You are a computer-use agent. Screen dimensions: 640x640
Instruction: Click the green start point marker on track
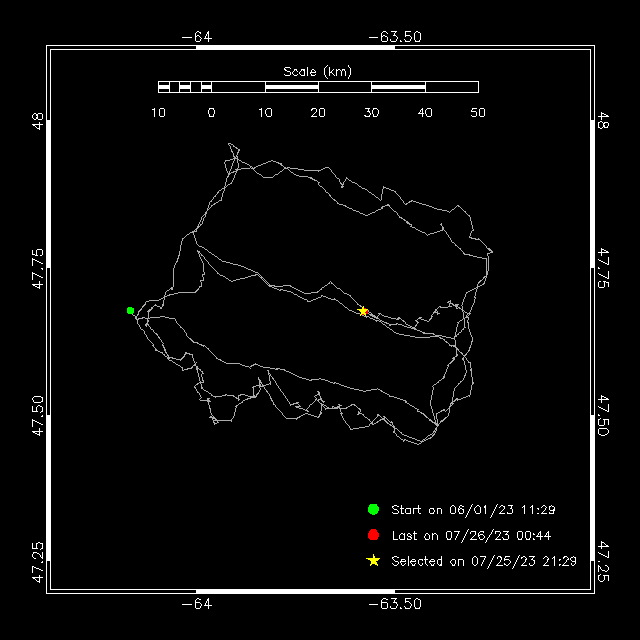click(130, 311)
